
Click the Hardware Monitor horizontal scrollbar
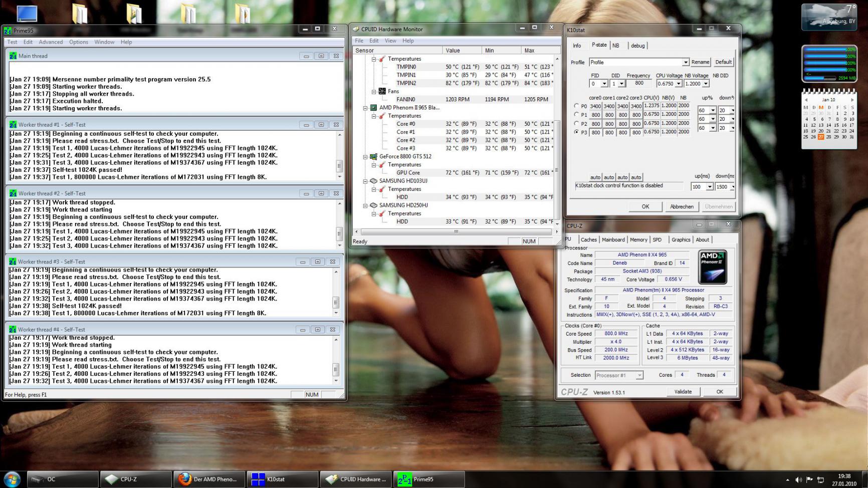(456, 231)
